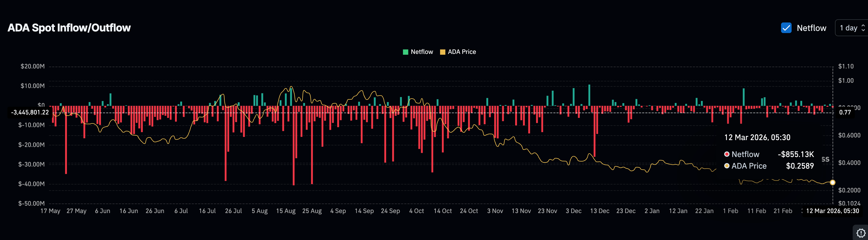
Task: Click the 3 Dec date label
Action: pos(574,211)
